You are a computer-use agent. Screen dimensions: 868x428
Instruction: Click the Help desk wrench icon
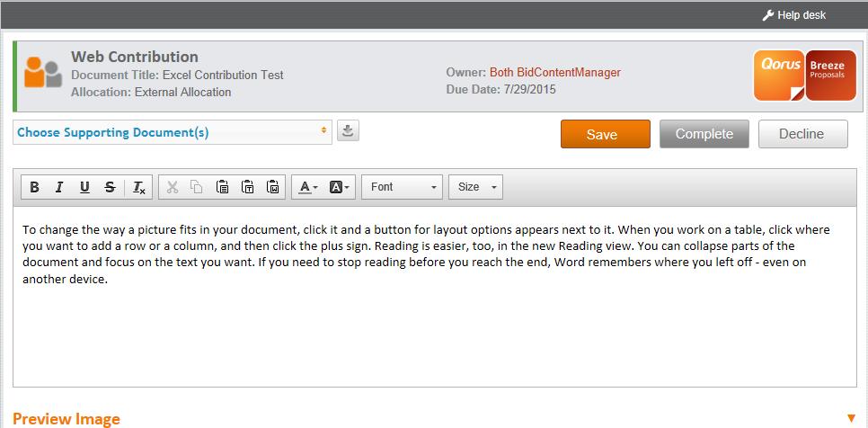(767, 15)
